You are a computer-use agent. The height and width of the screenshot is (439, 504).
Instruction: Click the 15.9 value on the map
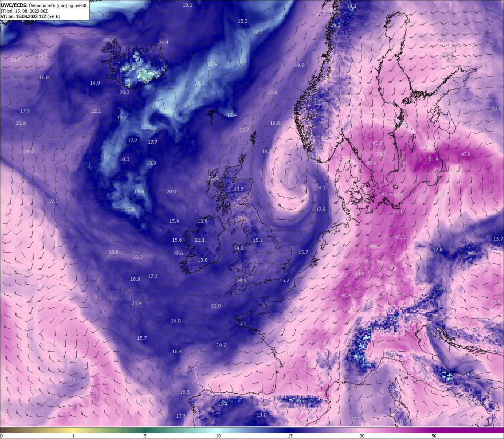click(174, 221)
